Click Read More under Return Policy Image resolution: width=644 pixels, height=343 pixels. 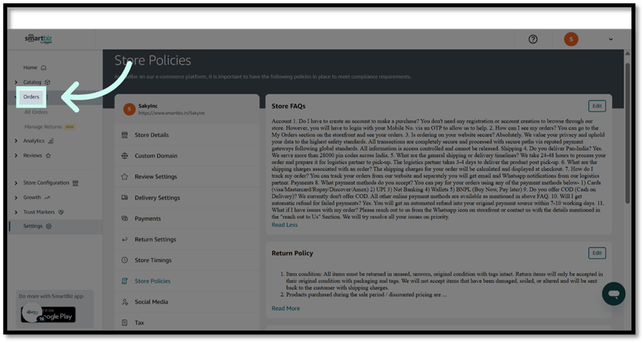pos(285,308)
